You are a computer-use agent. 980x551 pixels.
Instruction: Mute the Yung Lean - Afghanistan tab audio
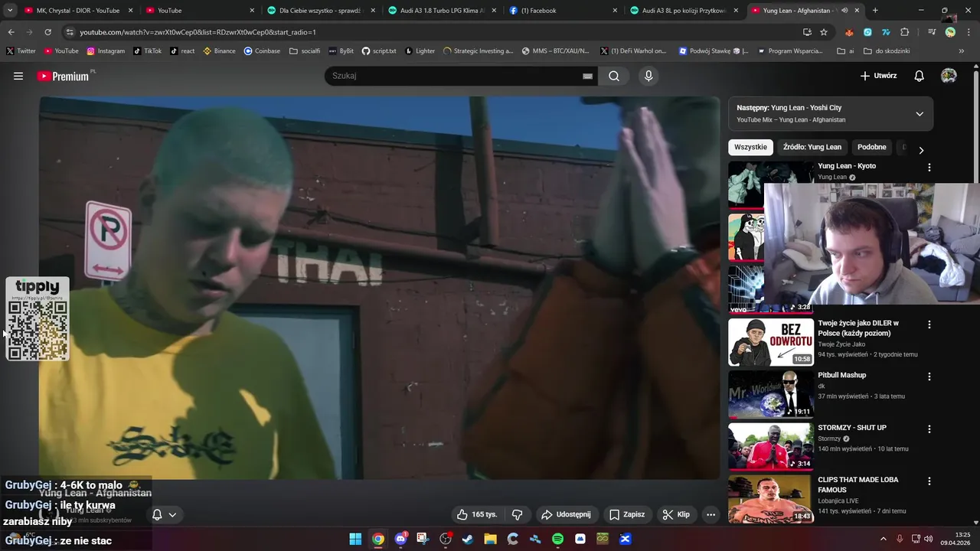(844, 11)
